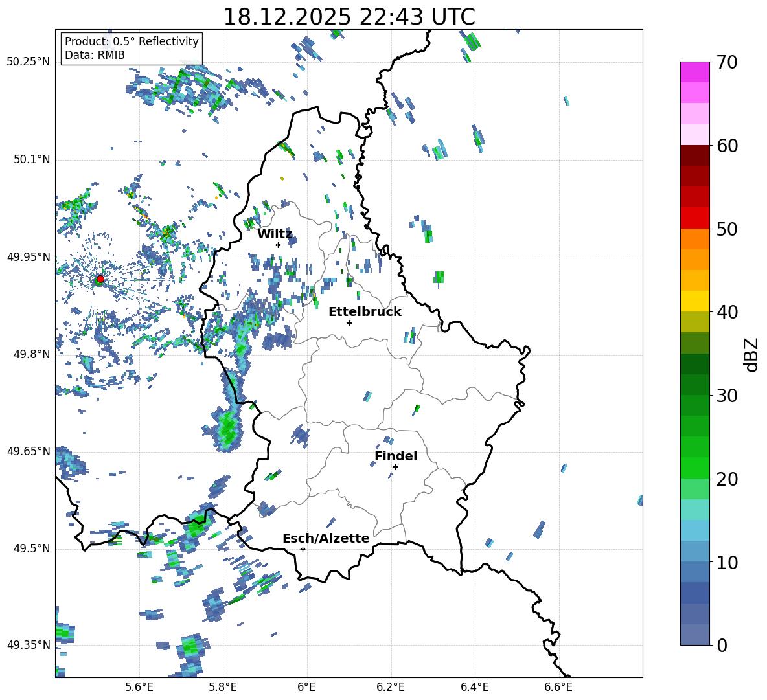Click the 70 value on the colorbar

pos(728,63)
